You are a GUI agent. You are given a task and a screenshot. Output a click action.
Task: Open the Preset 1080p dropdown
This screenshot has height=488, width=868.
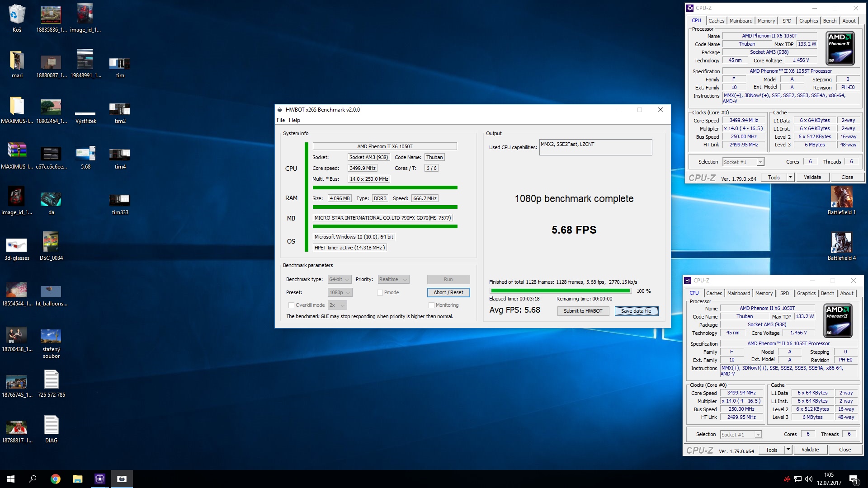(340, 292)
